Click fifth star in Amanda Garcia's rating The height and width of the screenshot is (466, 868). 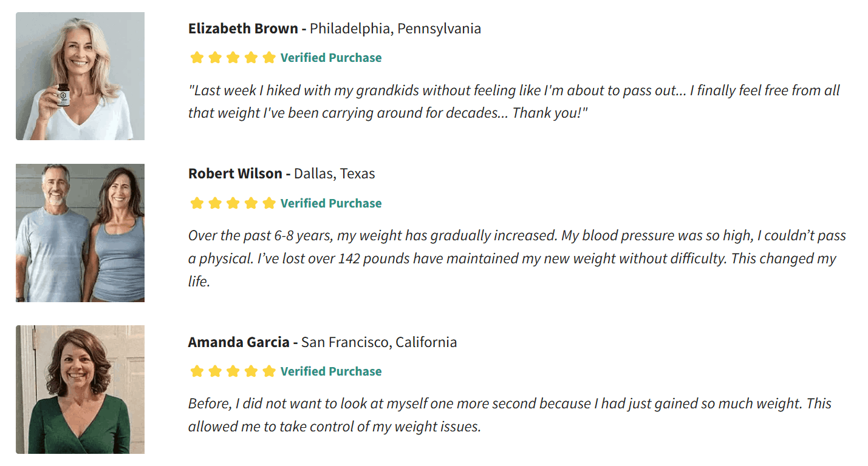[269, 371]
